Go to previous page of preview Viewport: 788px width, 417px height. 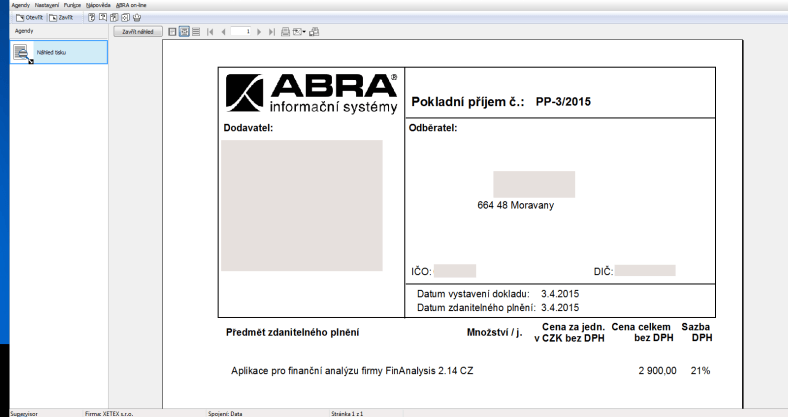(x=223, y=32)
